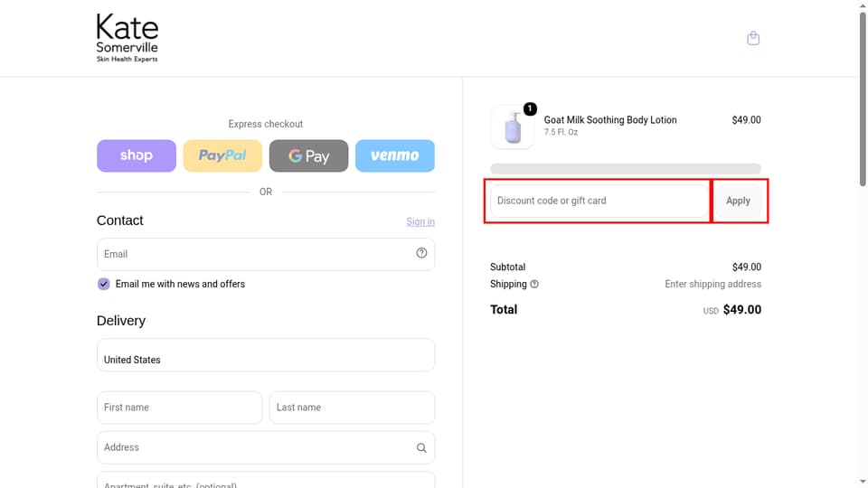868x488 pixels.
Task: Click the Express checkout label
Action: tap(266, 124)
